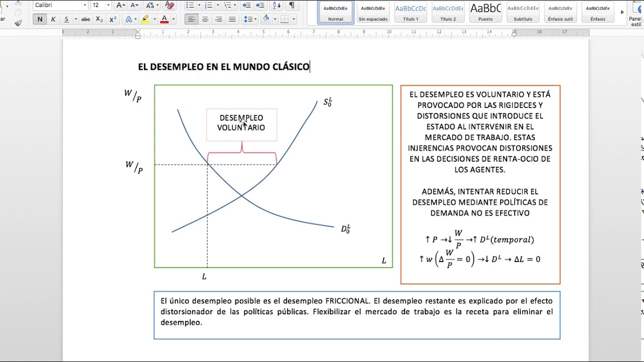Viewport: 644px width, 362px height.
Task: Apply the Sin espaciado style
Action: tap(373, 12)
